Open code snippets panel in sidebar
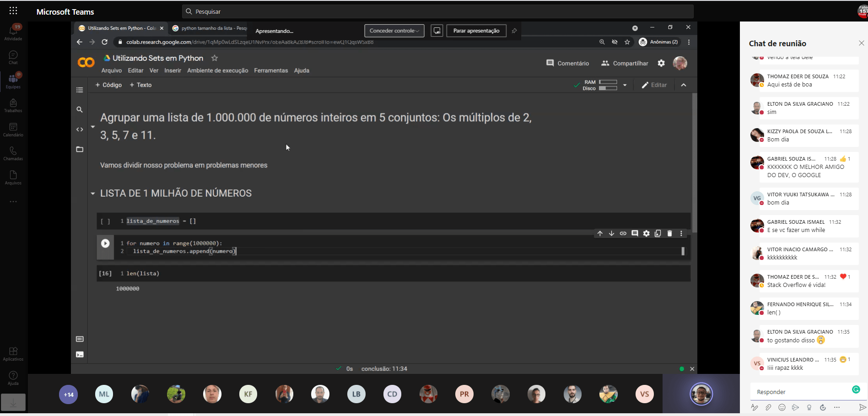Viewport: 868px width, 416px height. 80,130
